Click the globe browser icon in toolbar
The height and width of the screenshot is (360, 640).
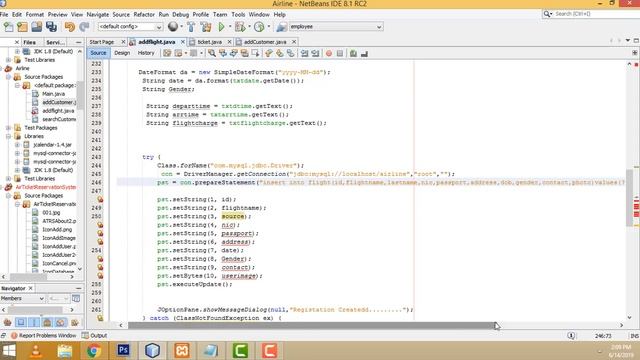point(173,27)
